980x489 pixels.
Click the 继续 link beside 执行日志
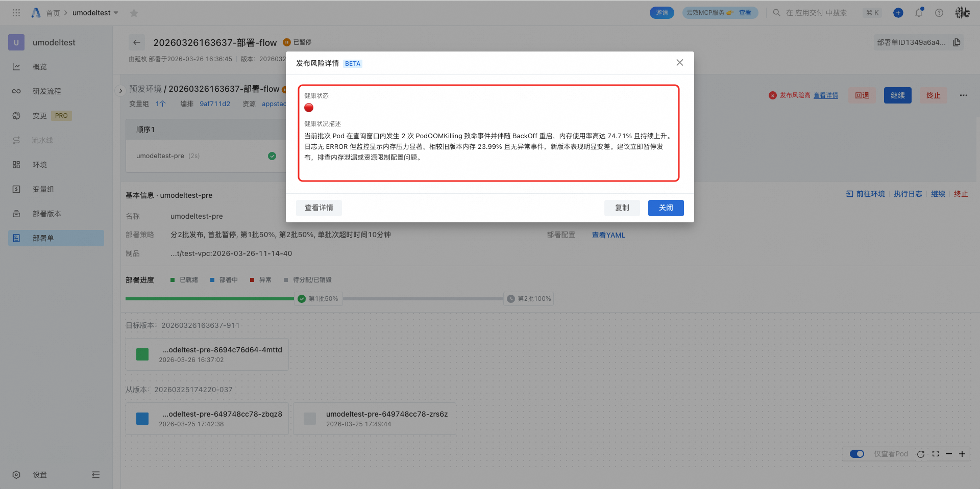[x=938, y=194]
